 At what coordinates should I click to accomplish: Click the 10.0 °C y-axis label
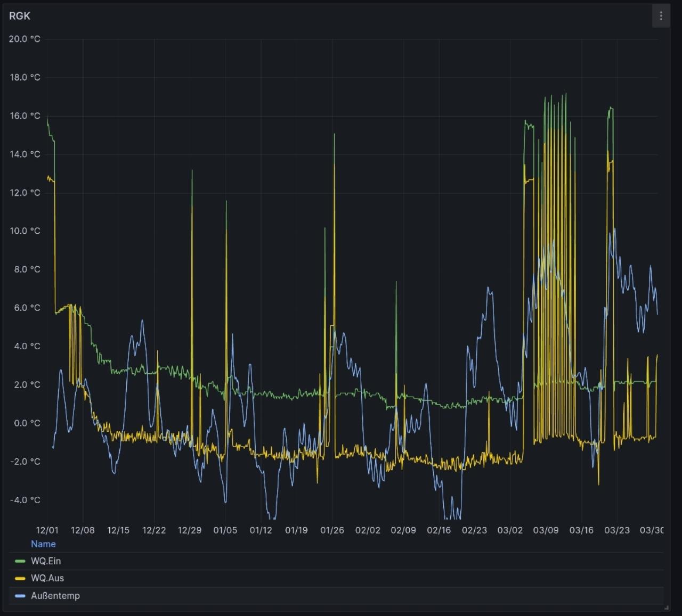tap(25, 231)
